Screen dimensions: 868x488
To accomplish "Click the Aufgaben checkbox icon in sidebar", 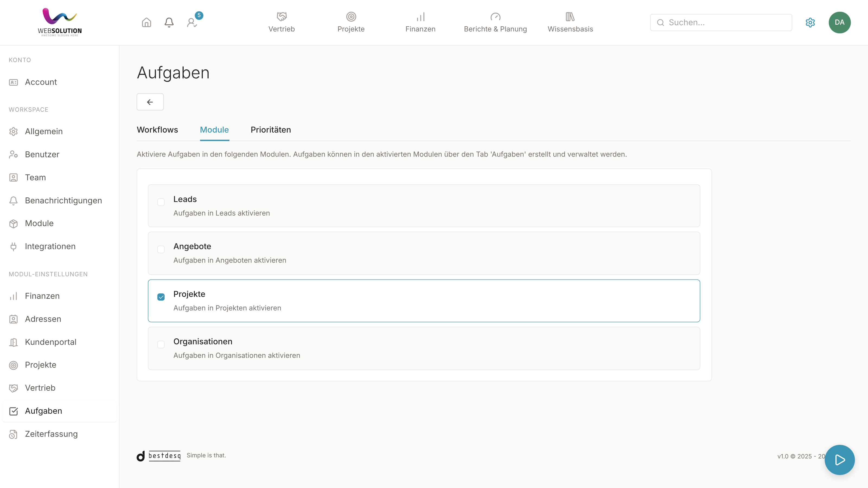I will (x=14, y=411).
